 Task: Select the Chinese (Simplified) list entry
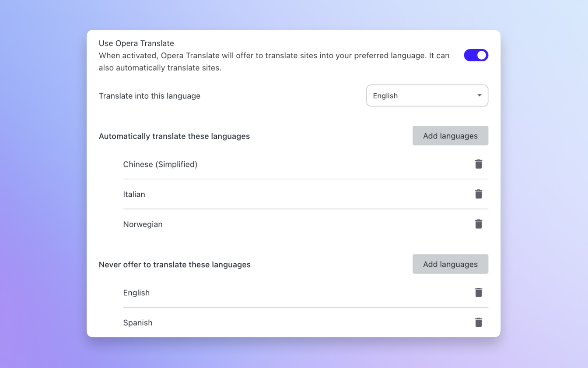tap(160, 164)
